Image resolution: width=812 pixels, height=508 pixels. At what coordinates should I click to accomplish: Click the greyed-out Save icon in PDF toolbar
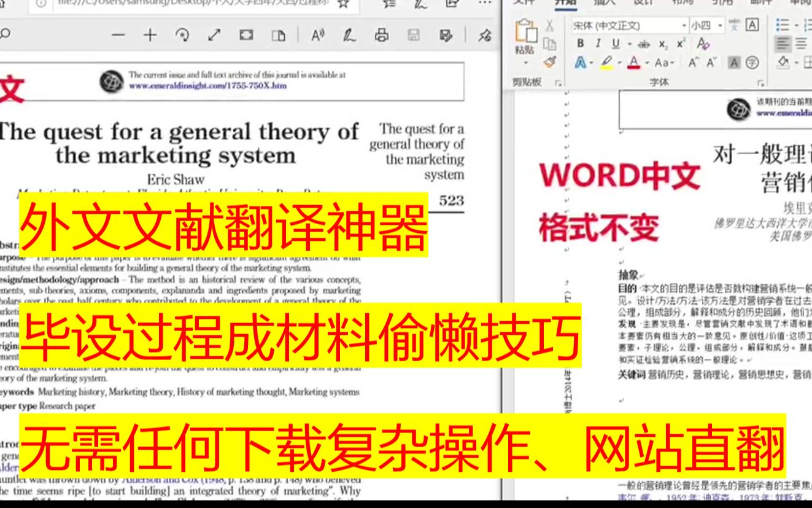point(414,35)
